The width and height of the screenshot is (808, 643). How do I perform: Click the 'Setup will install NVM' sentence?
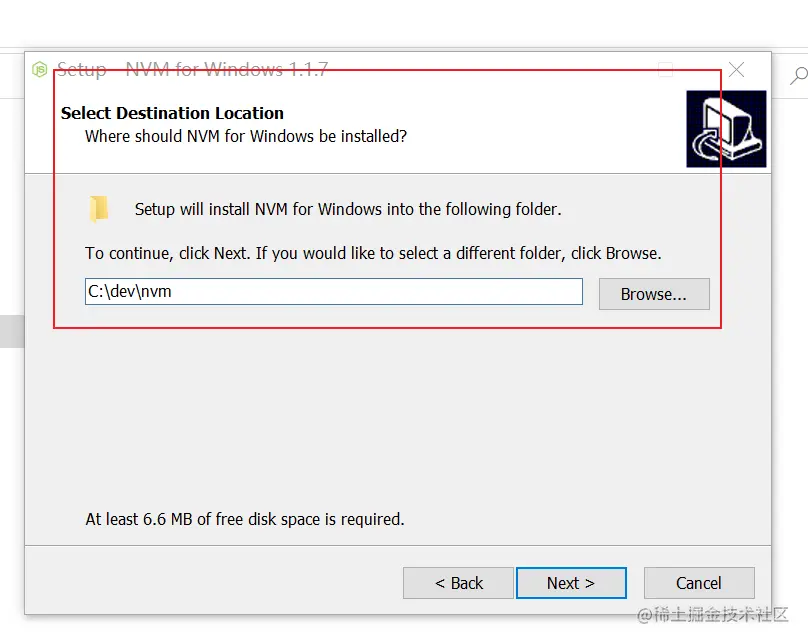click(348, 209)
